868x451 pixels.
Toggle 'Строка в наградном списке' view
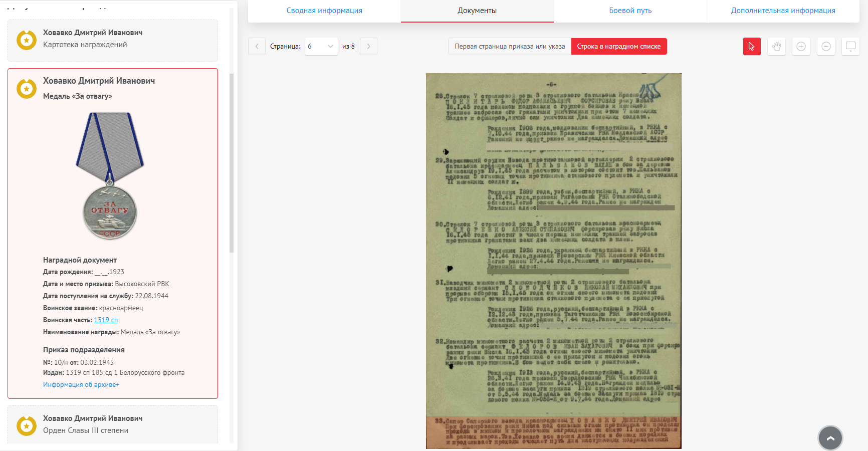[x=618, y=47]
